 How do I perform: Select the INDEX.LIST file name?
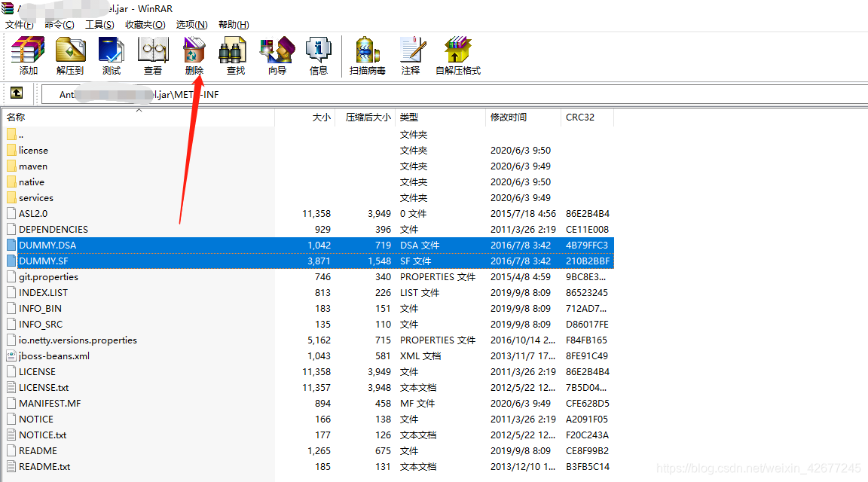click(x=43, y=293)
